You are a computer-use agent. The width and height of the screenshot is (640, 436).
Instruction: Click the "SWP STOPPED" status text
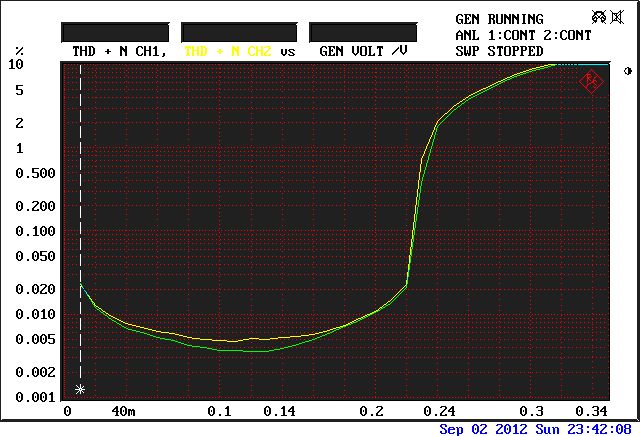pyautogui.click(x=499, y=51)
